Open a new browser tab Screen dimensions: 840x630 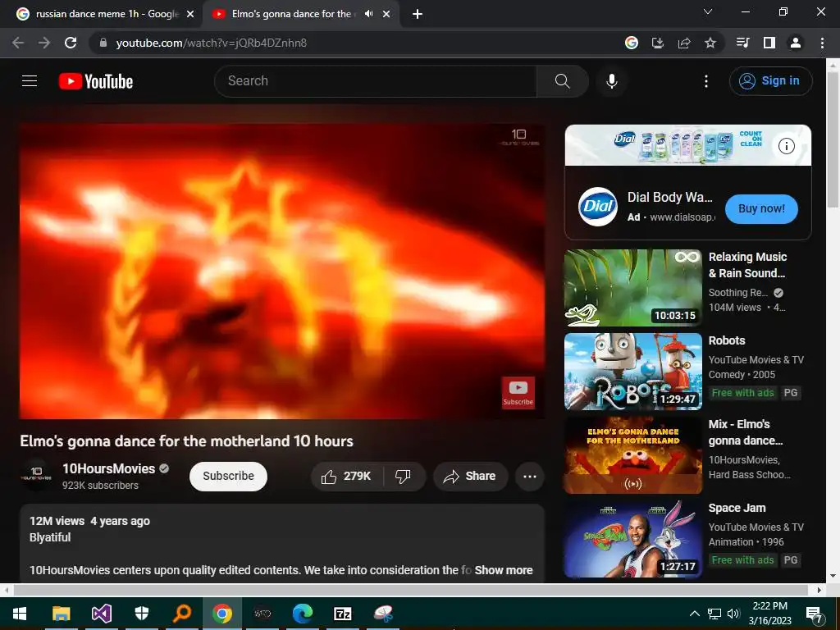tap(418, 15)
